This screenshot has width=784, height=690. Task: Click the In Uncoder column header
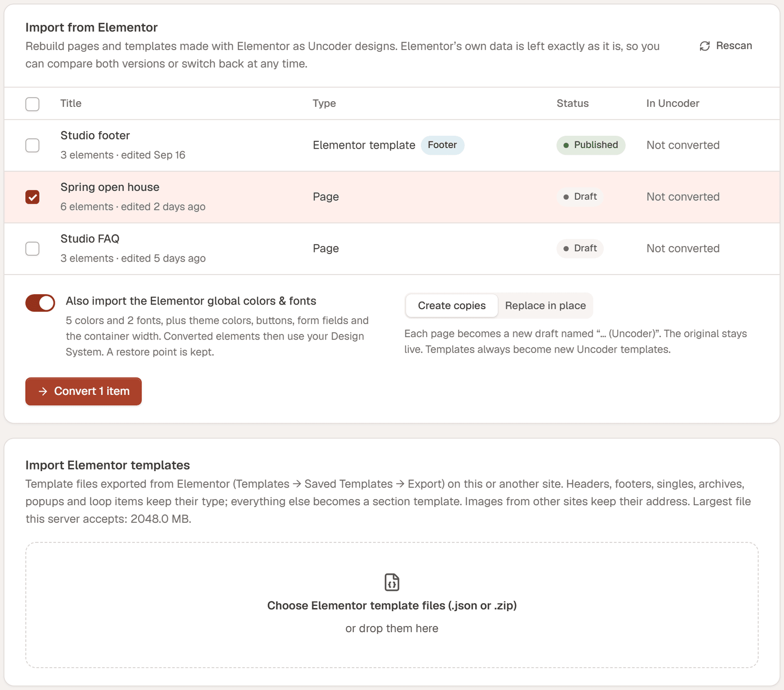click(673, 103)
